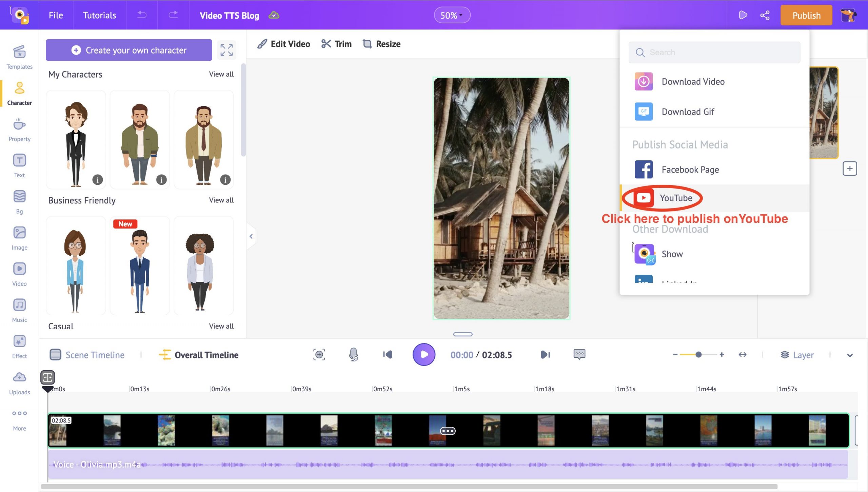Screen dimensions: 868x492
Task: View all Business Friendly characters
Action: pos(221,200)
